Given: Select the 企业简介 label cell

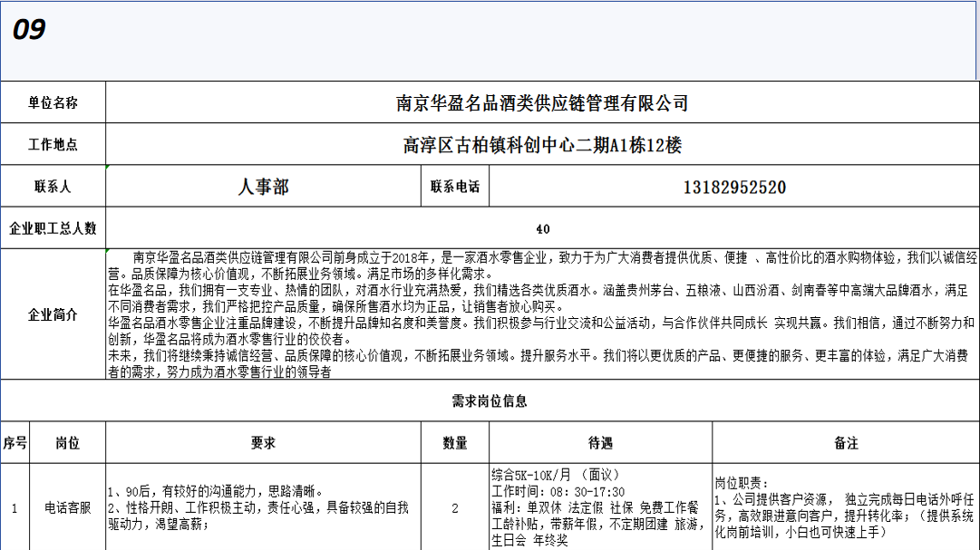Looking at the screenshot, I should point(53,315).
